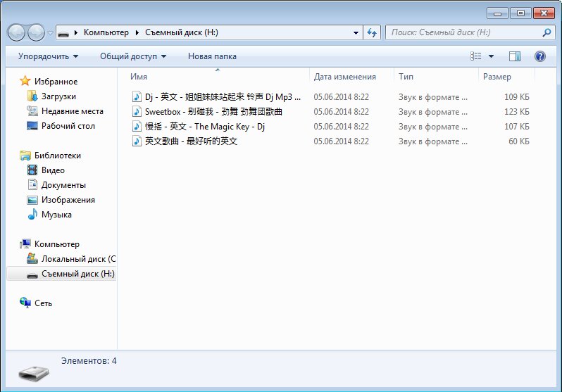
Task: Click the 60 КБ size cell
Action: click(x=518, y=141)
